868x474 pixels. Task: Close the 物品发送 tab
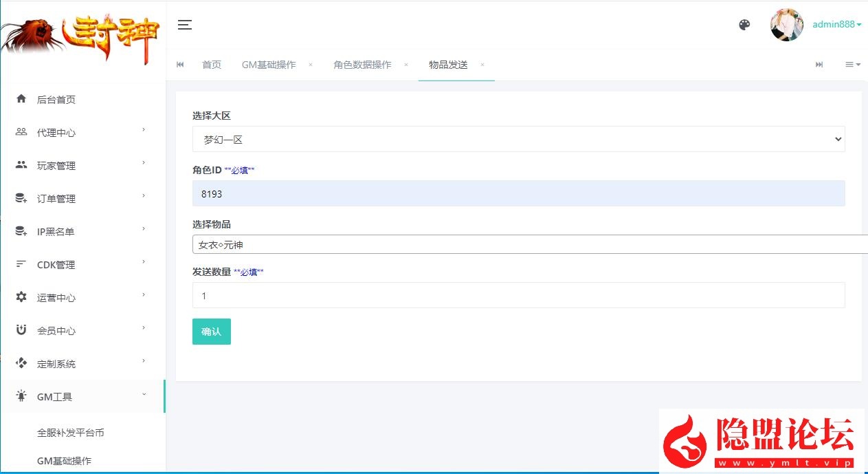click(482, 65)
